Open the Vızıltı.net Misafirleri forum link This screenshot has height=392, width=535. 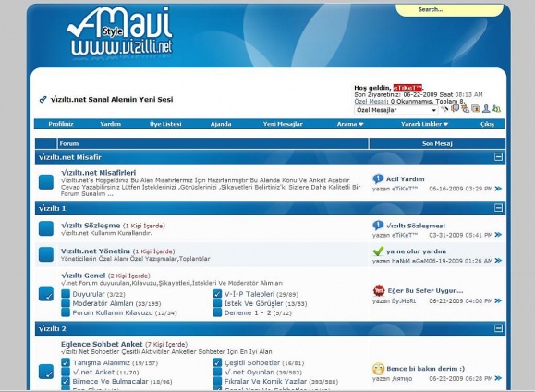point(98,173)
